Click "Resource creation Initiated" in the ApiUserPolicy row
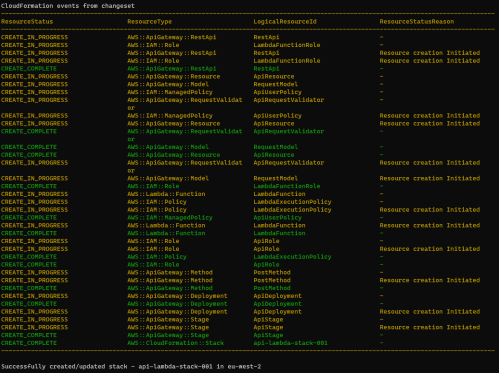 430,116
